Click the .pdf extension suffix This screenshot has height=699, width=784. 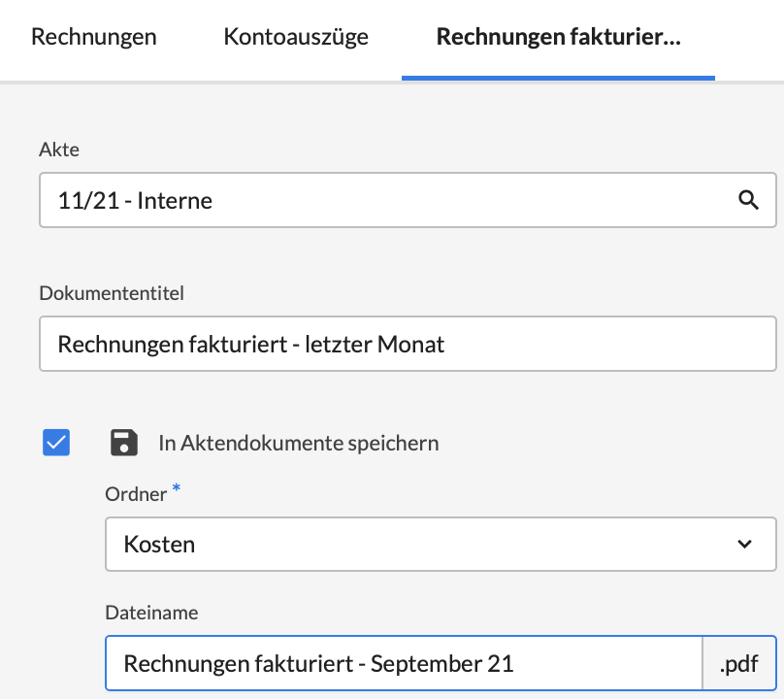739,663
